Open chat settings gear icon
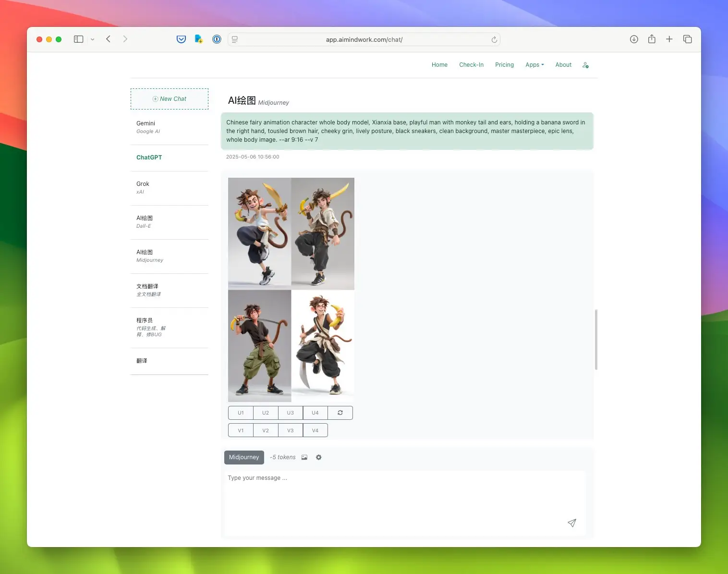728x574 pixels. coord(318,457)
